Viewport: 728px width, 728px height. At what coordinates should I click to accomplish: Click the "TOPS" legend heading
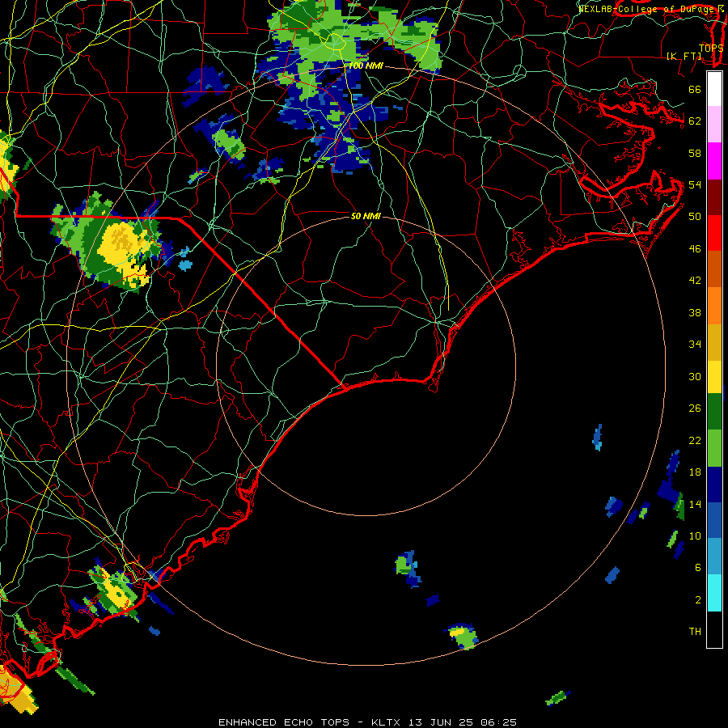[x=711, y=48]
